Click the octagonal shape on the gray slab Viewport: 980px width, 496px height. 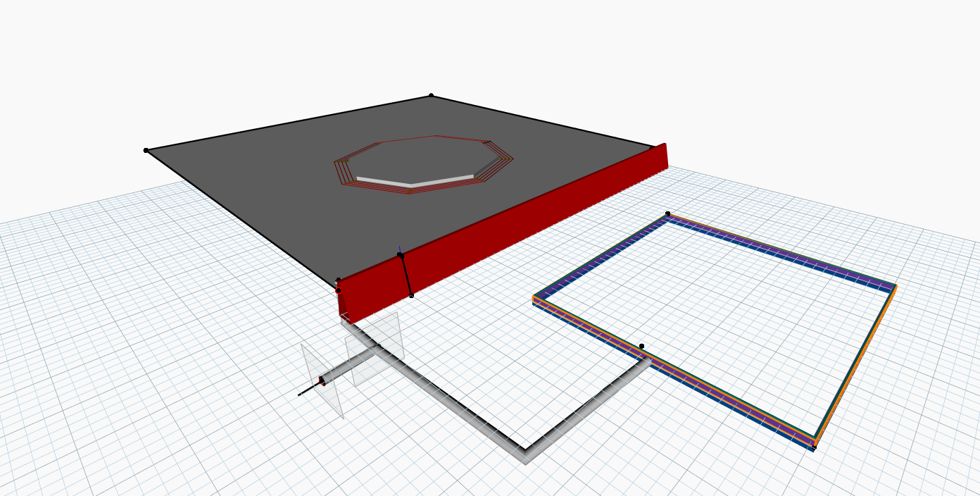(x=424, y=162)
